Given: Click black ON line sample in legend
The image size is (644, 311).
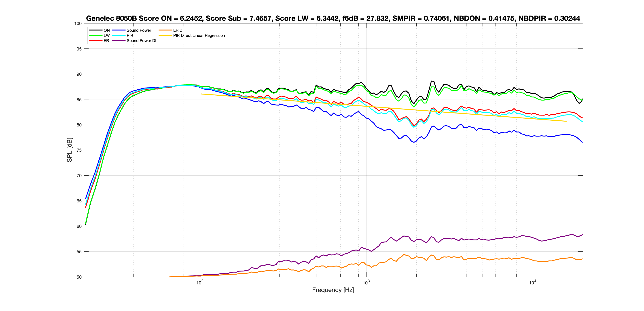Looking at the screenshot, I should coord(95,30).
